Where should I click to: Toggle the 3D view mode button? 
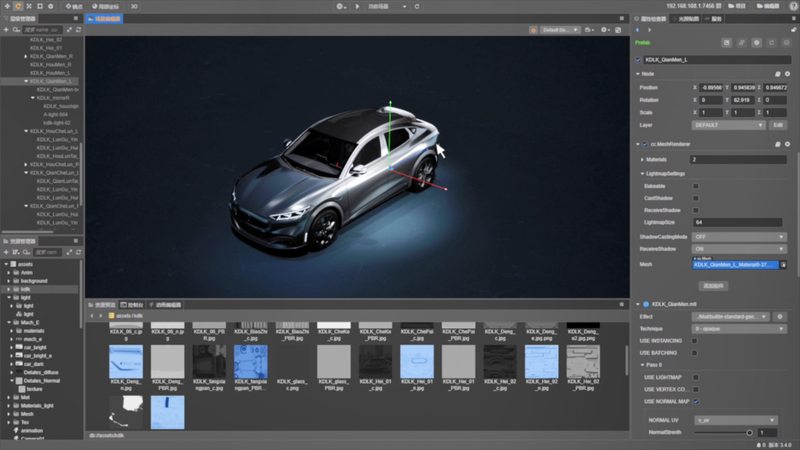click(135, 6)
